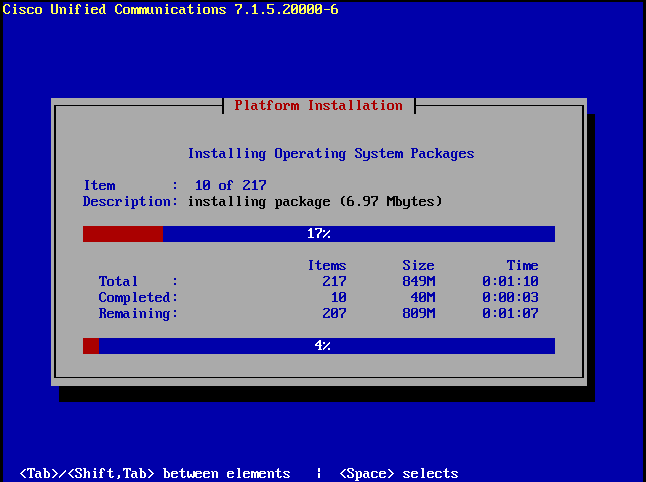Select the Remaining row label
646x482 pixels.
point(137,314)
